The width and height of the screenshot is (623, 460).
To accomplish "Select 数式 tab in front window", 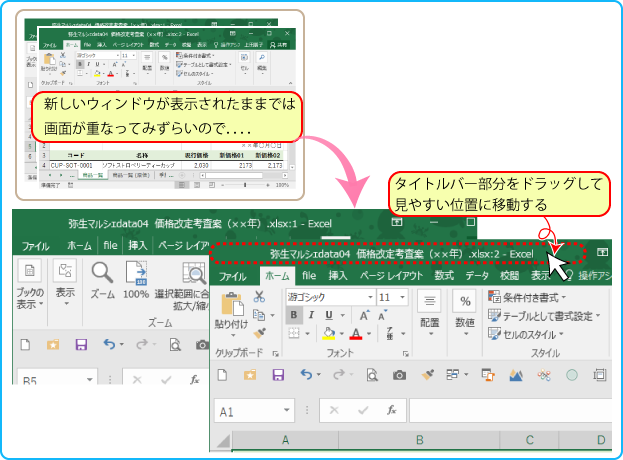I will click(x=444, y=275).
